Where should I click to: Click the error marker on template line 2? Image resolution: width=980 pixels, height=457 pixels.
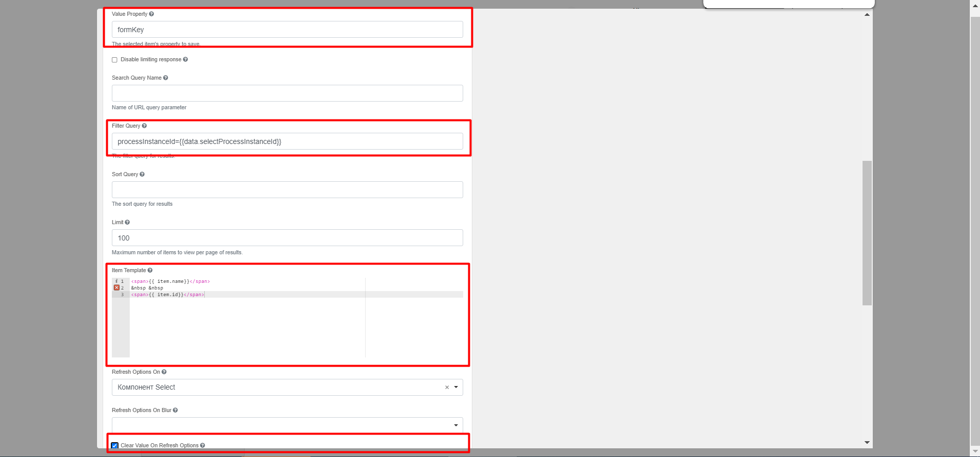[x=116, y=288]
